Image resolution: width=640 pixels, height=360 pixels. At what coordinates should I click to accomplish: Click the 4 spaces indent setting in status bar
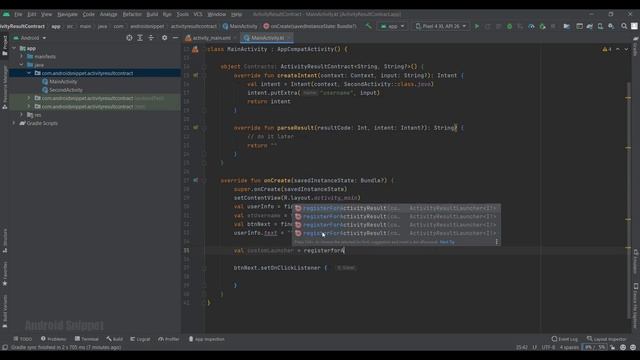tap(569, 348)
